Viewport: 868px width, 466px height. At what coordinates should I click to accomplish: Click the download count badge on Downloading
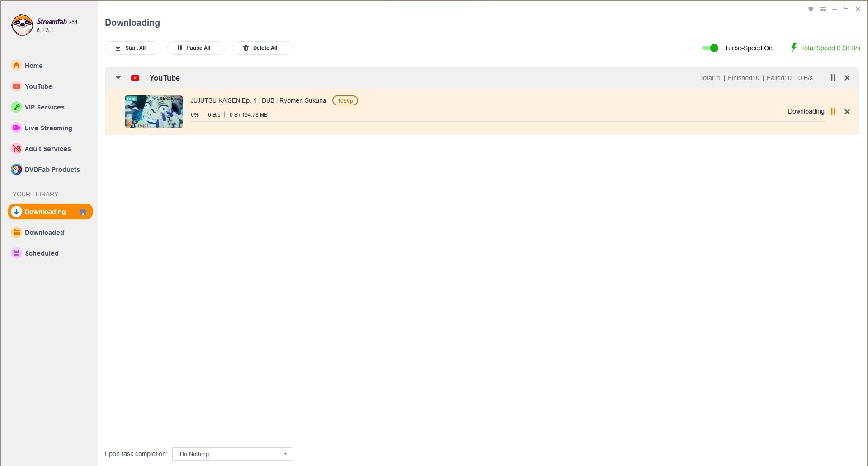(83, 212)
